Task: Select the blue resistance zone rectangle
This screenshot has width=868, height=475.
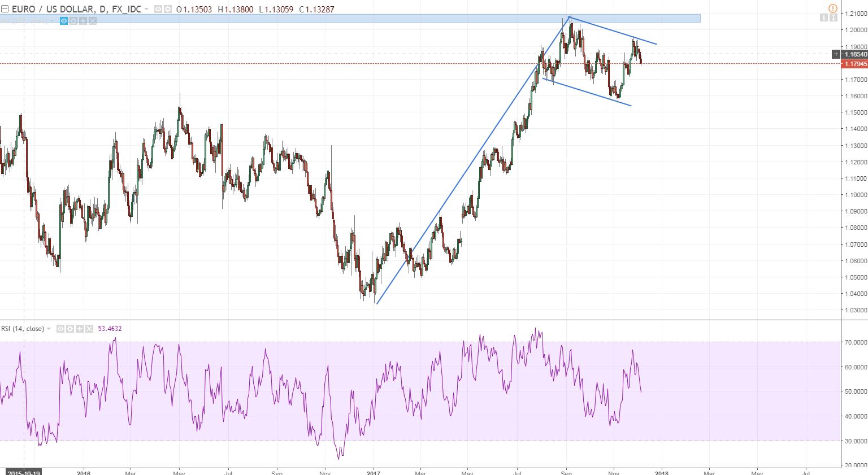Action: [350, 19]
